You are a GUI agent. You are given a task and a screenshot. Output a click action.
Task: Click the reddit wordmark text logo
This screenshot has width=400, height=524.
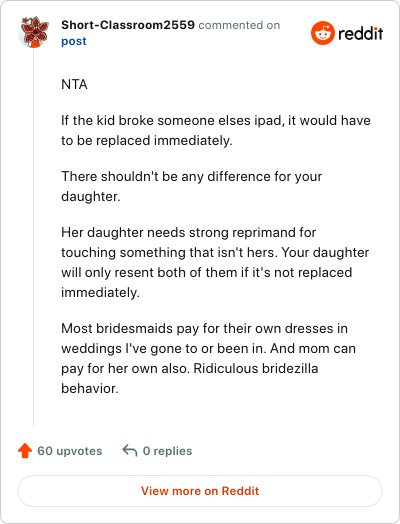click(361, 33)
